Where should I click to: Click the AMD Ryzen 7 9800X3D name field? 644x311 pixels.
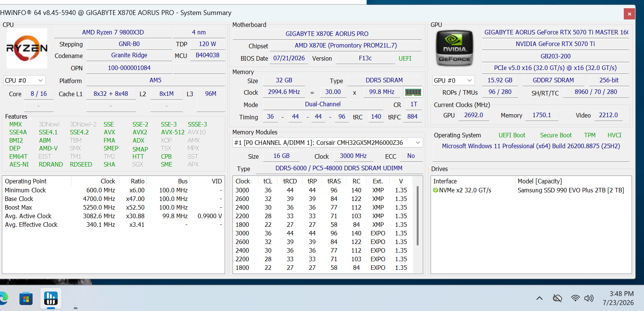pyautogui.click(x=113, y=33)
